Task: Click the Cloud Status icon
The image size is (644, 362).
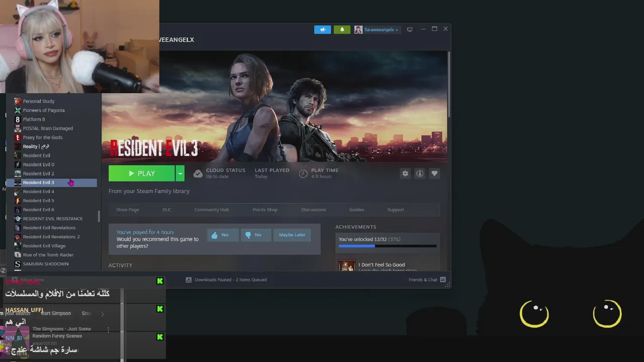Action: (x=198, y=173)
